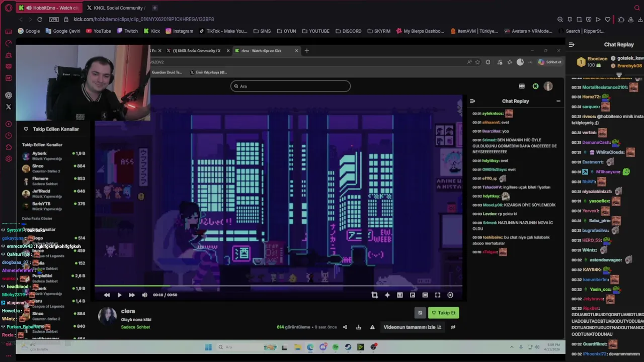Report the clip via warning triangle icon
Screen dimensions: 644x362
tap(372, 327)
